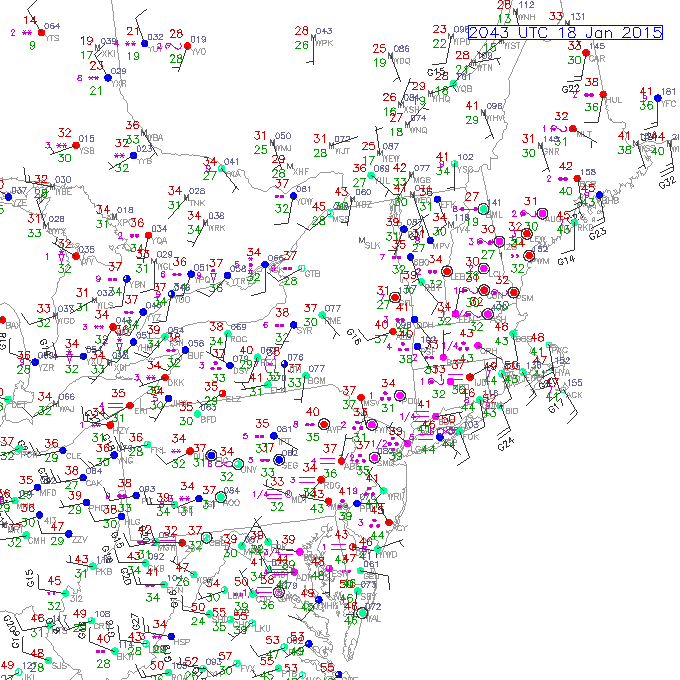680x680 pixels.
Task: Click the BID station label
Action: (x=512, y=411)
